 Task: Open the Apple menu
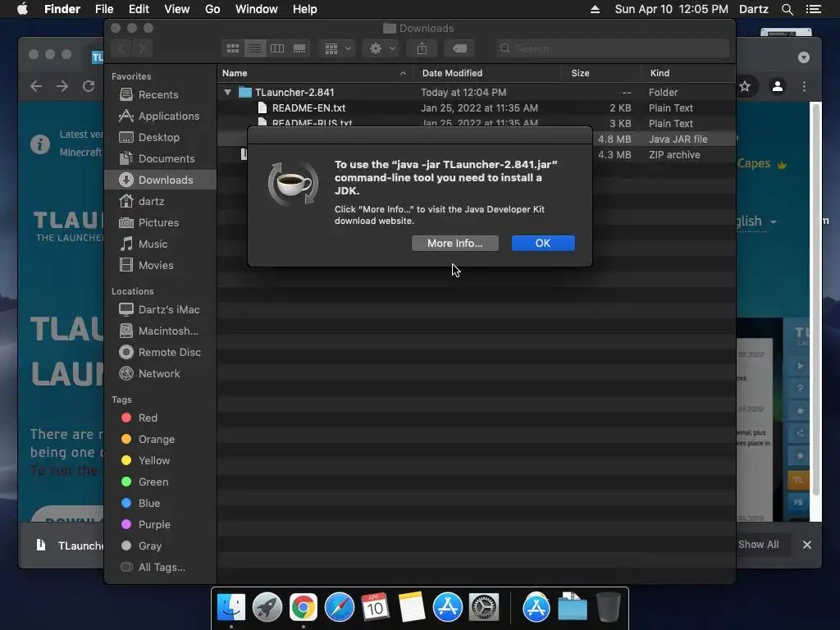point(22,9)
